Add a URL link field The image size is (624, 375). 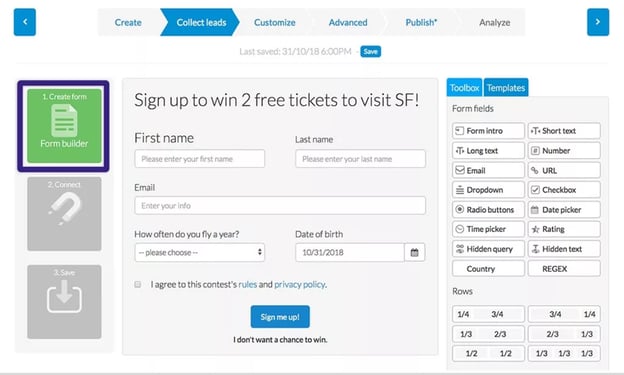564,170
